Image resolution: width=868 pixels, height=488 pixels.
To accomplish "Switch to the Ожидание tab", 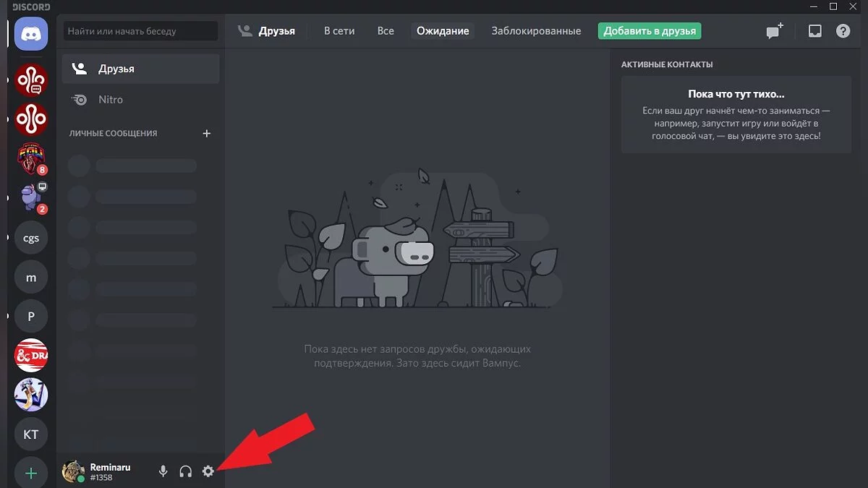I will (443, 31).
